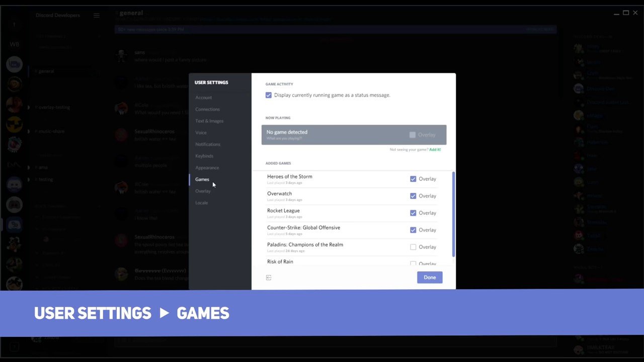Enable Overlay for Paladins: Champions of the Realm
The height and width of the screenshot is (362, 644).
[413, 247]
